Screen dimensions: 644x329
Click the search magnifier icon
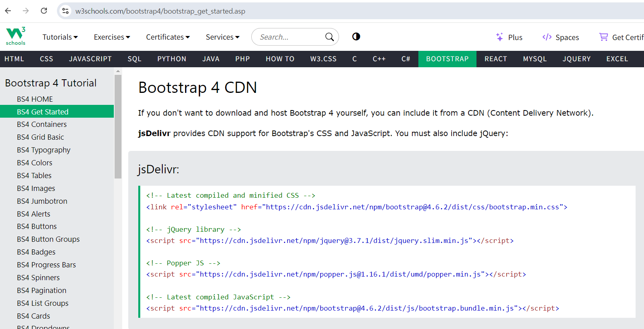coord(329,37)
